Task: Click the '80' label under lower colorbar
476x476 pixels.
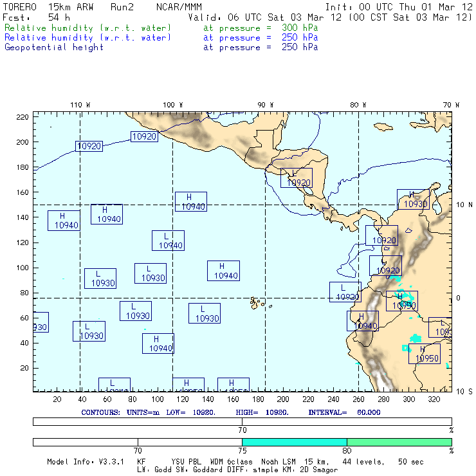Action: pos(347,451)
